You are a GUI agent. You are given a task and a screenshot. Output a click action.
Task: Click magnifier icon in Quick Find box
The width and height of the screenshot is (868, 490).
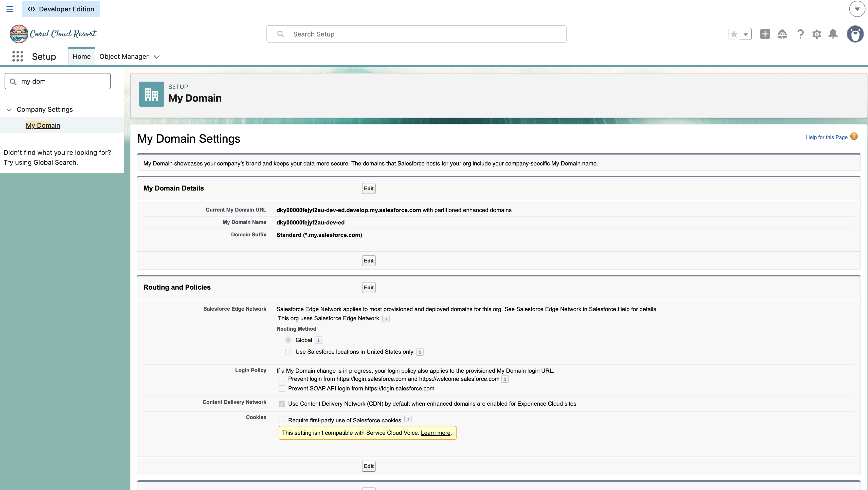(x=13, y=82)
